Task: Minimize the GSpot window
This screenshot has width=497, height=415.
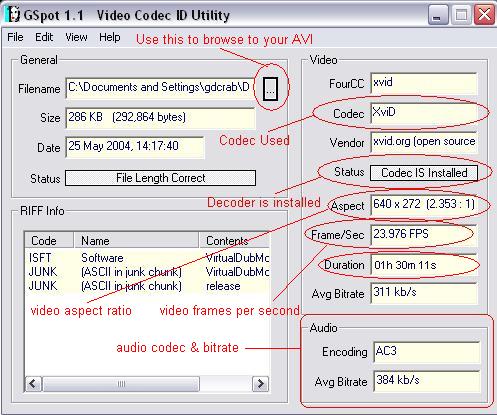Action: [437, 15]
